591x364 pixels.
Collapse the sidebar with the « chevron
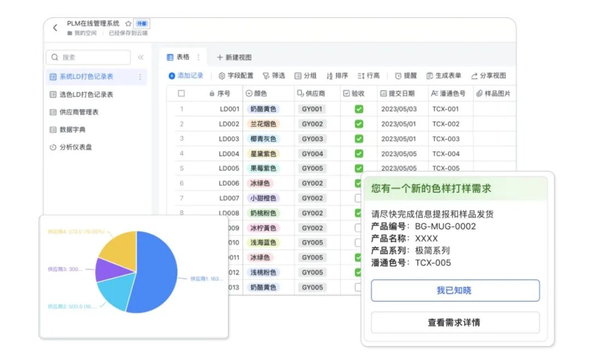pos(141,57)
